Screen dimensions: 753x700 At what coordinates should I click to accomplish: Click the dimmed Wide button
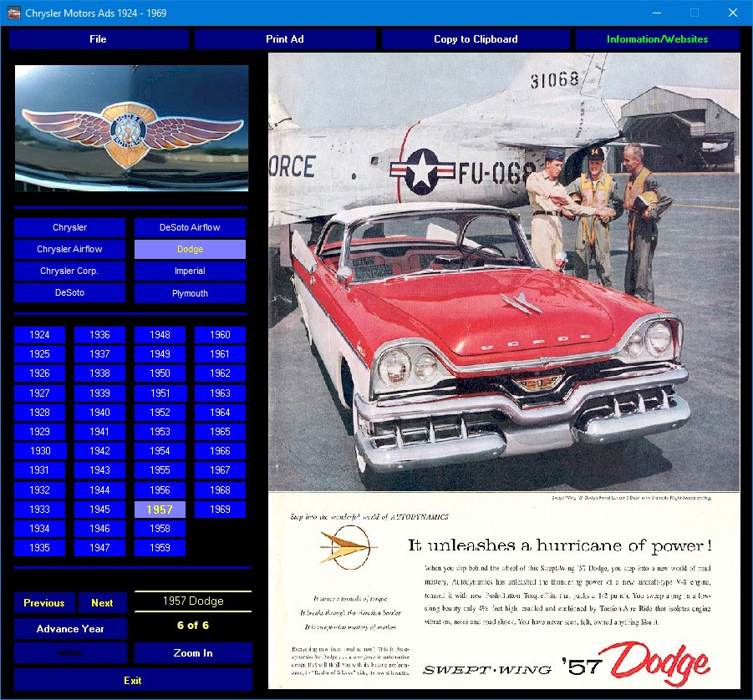[70, 653]
